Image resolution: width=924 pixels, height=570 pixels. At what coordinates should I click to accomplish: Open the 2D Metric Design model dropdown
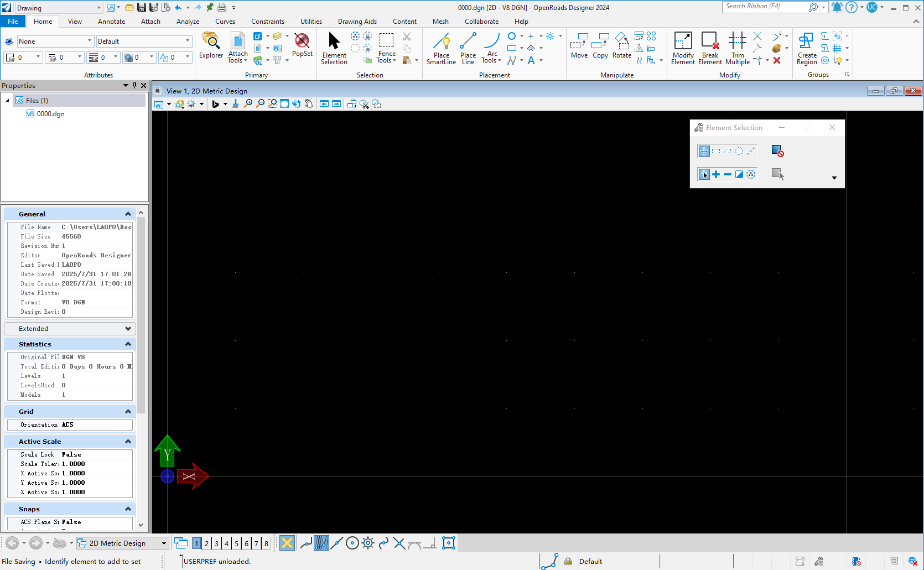click(122, 543)
